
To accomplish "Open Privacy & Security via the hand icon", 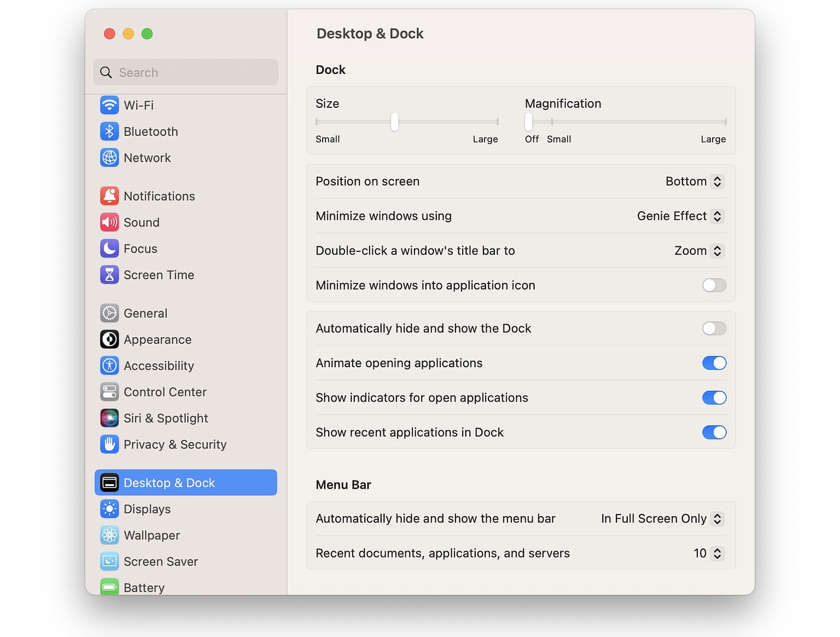I will tap(109, 444).
